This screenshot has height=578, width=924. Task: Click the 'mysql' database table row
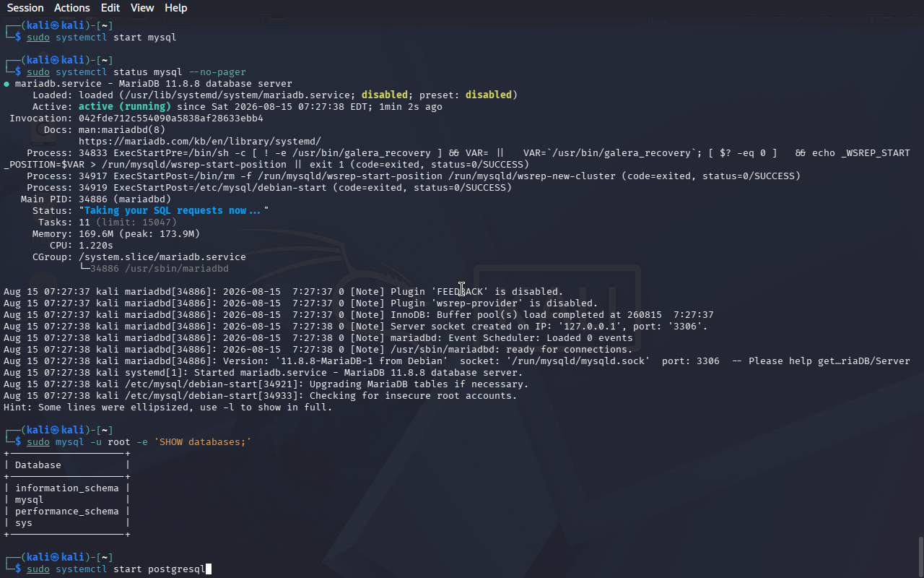(x=66, y=500)
